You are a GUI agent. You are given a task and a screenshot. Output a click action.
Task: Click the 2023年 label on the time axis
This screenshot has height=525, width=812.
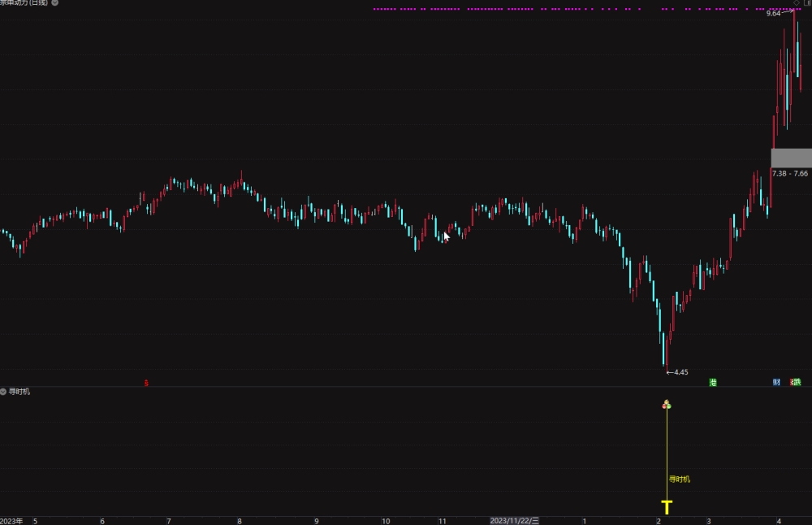coord(11,522)
